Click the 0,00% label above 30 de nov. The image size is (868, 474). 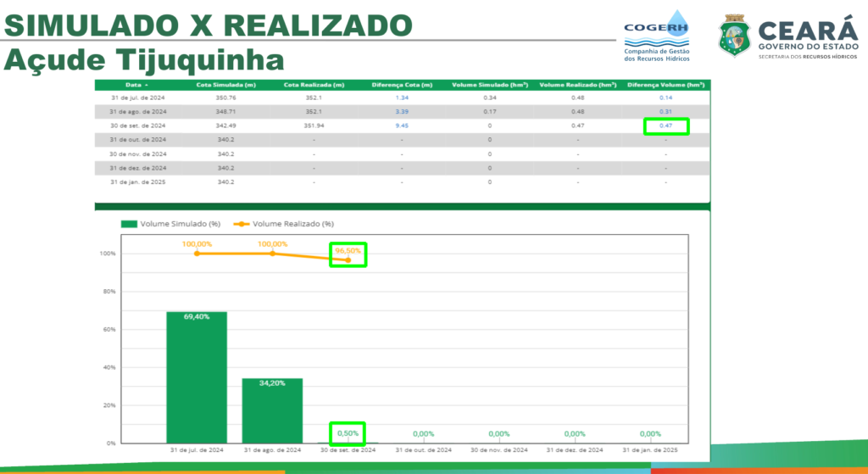point(499,434)
